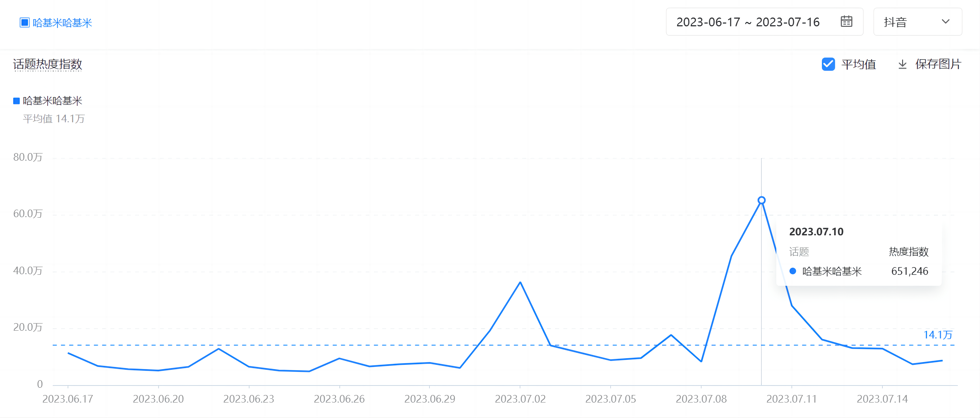
Task: Click the hollow peak marker on the line
Action: [x=761, y=200]
